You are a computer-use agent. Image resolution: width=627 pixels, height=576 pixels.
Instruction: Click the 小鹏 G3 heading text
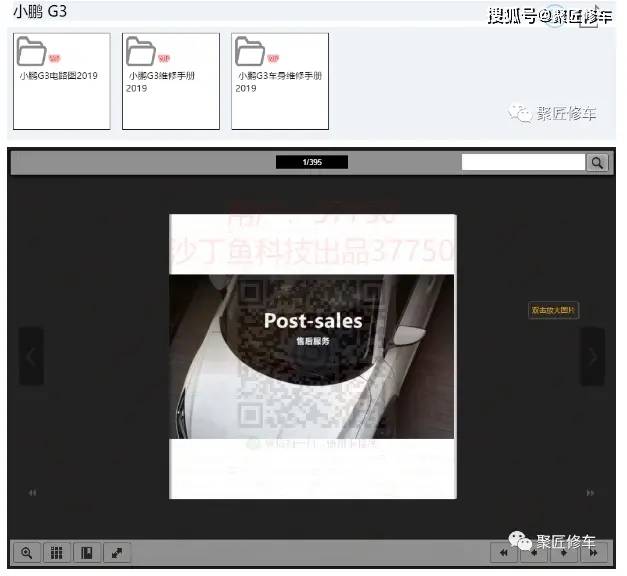[x=40, y=12]
